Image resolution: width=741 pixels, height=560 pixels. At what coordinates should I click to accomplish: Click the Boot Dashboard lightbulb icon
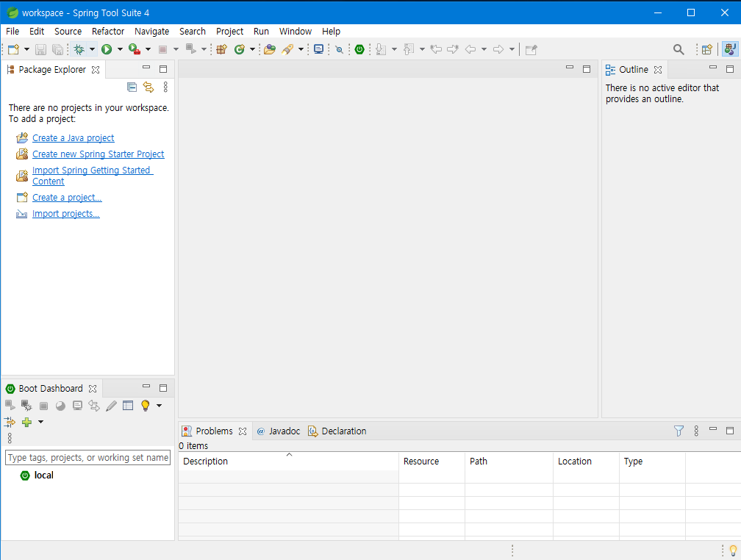pos(146,406)
